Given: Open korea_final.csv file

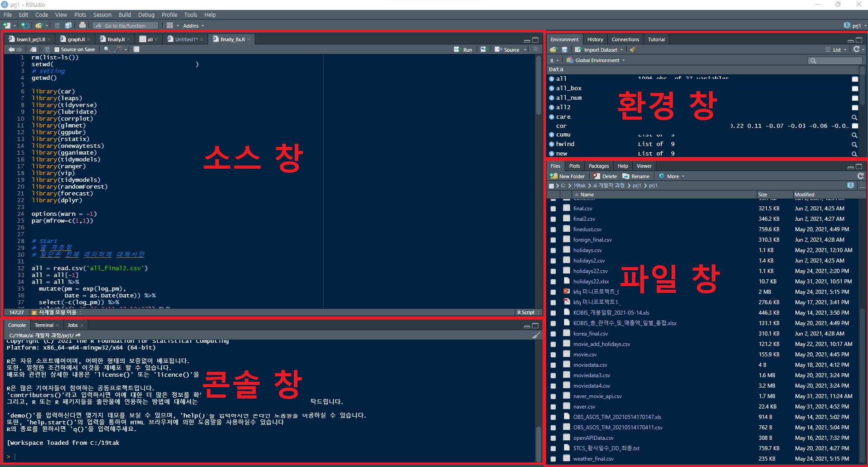Looking at the screenshot, I should 590,334.
